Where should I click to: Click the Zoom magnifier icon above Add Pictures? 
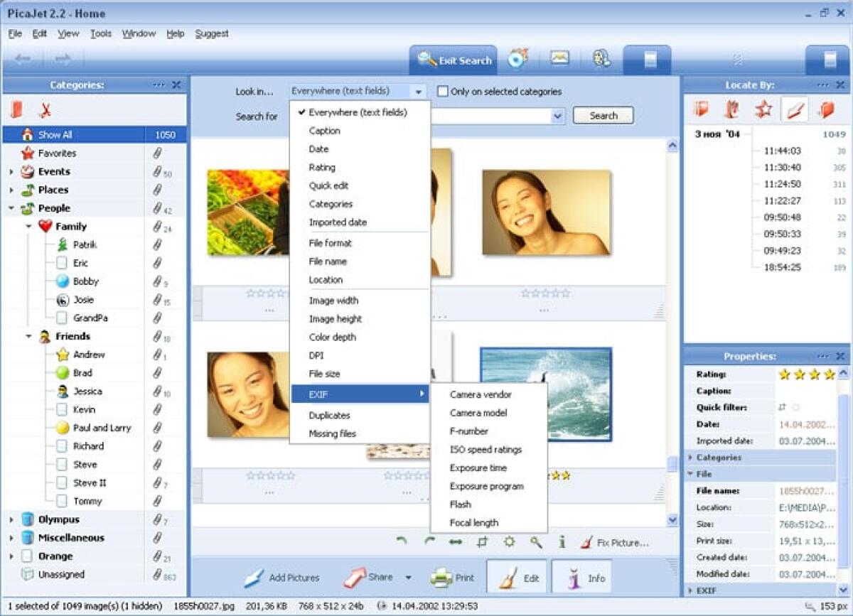[x=537, y=543]
